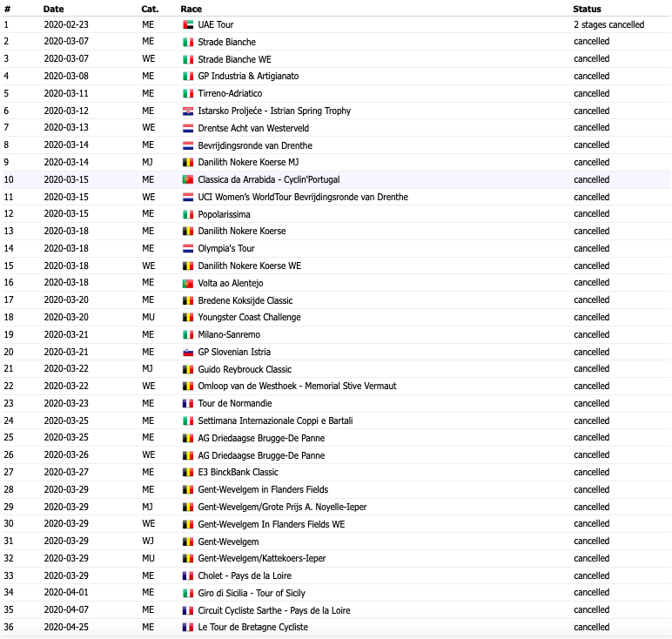Click the Dutch flag beside UCI Women's WorldTour Bevrijdingsronde
This screenshot has height=639, width=672.
188,197
